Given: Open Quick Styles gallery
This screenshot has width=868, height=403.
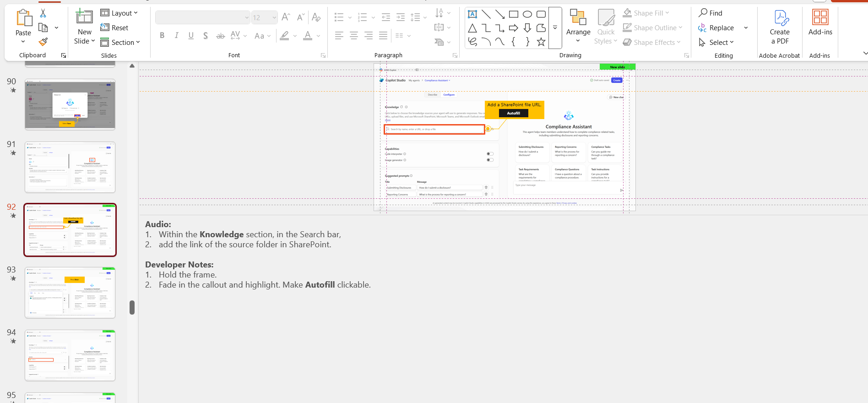Looking at the screenshot, I should pyautogui.click(x=606, y=27).
